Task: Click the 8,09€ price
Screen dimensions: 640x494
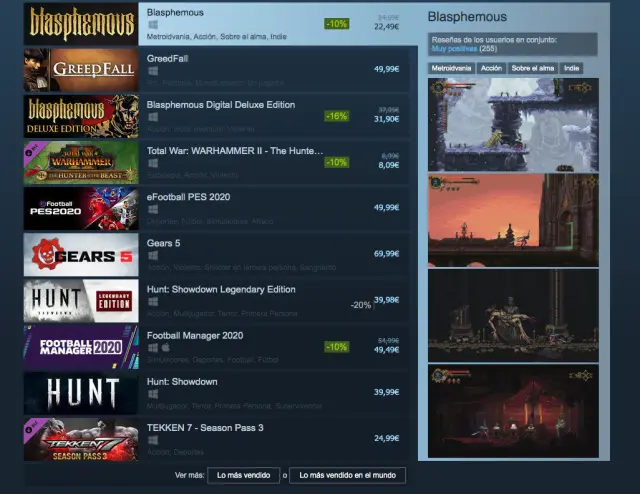Action: [389, 165]
